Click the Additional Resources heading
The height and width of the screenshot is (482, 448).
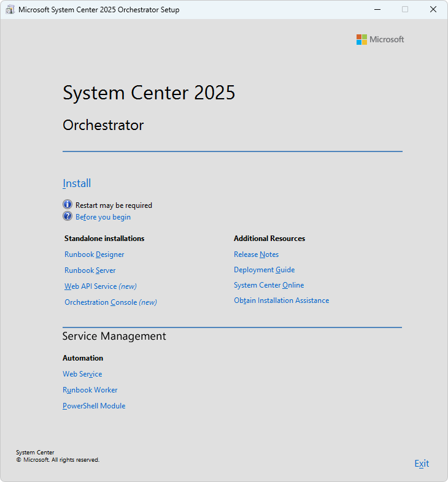pyautogui.click(x=269, y=239)
